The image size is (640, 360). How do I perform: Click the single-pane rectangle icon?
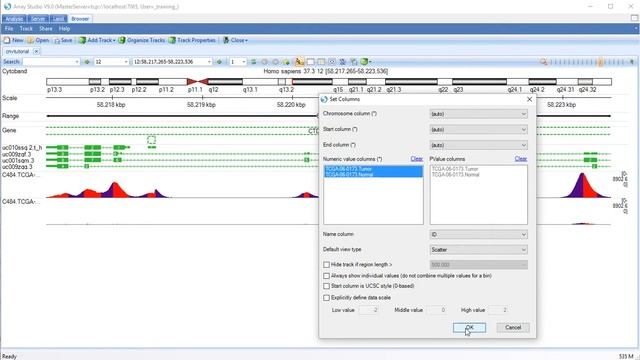(x=311, y=62)
